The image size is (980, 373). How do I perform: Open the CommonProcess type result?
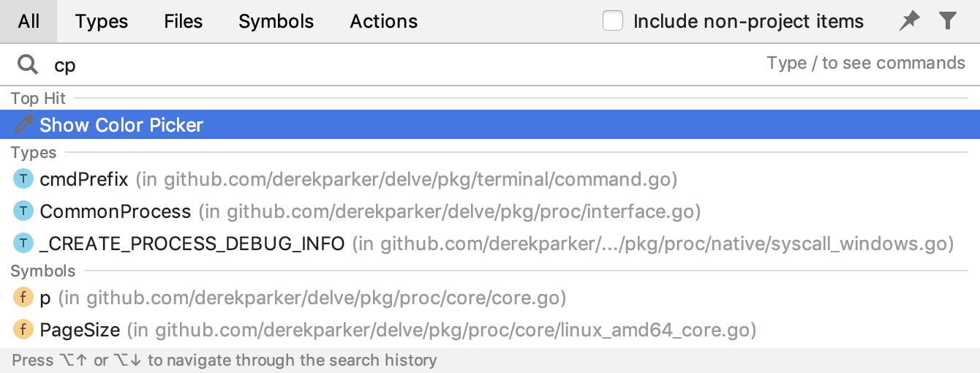(116, 211)
